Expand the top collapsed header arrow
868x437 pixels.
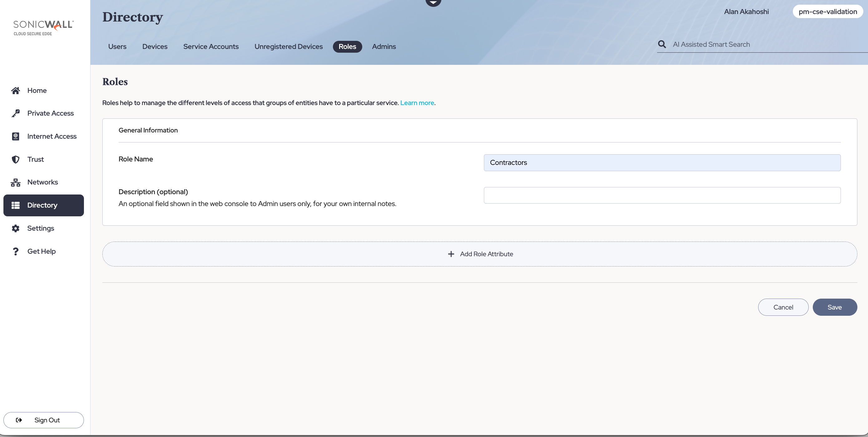tap(433, 3)
